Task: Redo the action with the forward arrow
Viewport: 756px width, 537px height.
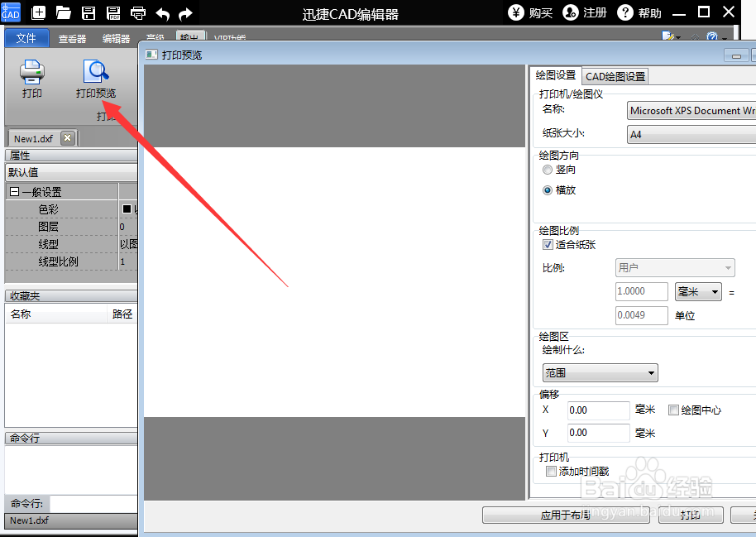Action: coord(185,13)
